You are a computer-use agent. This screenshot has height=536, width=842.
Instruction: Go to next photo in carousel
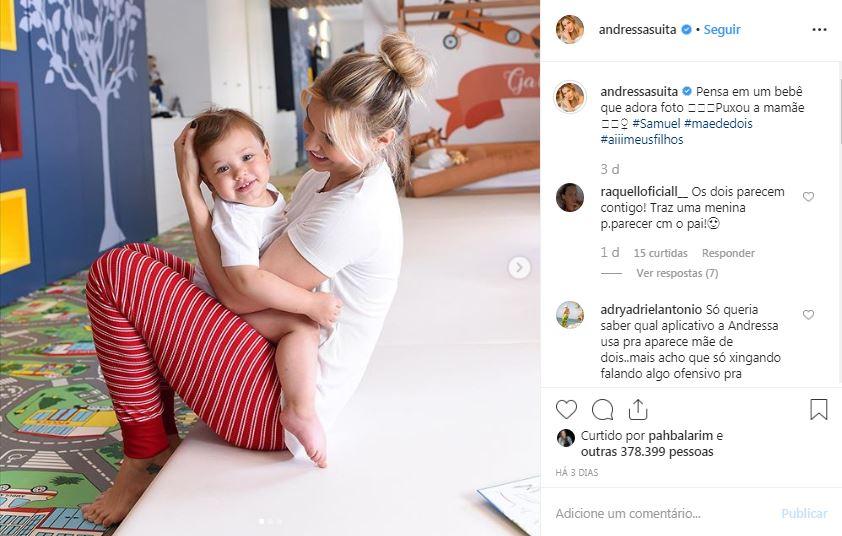pos(519,267)
